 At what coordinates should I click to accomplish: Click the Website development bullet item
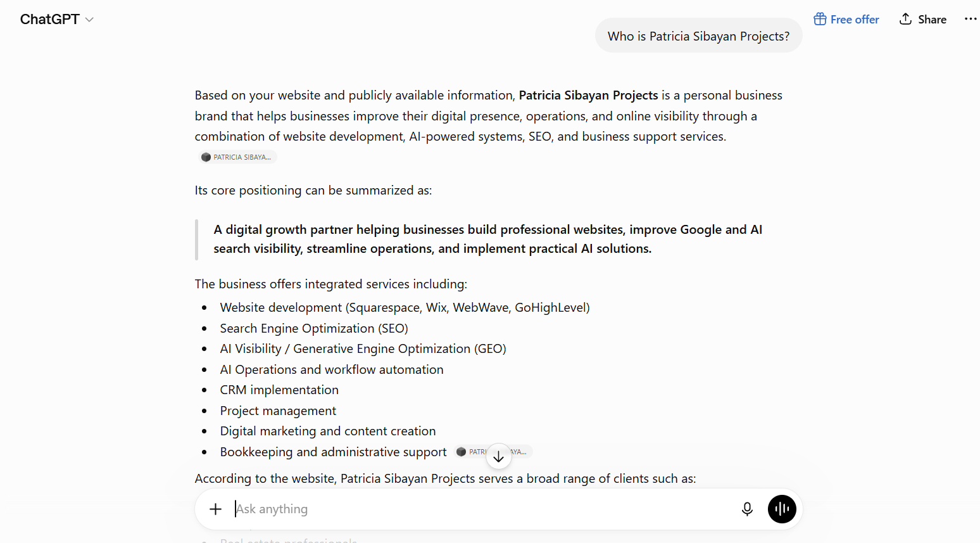[405, 307]
